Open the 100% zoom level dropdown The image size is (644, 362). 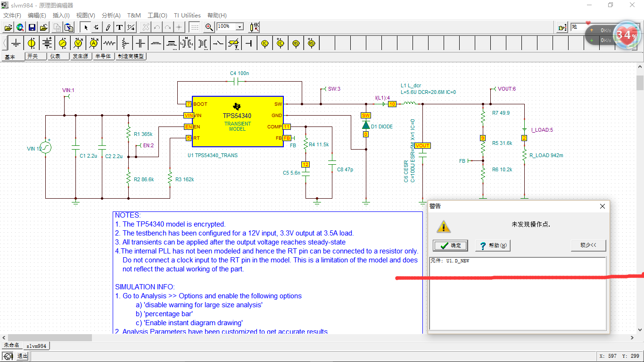[239, 27]
